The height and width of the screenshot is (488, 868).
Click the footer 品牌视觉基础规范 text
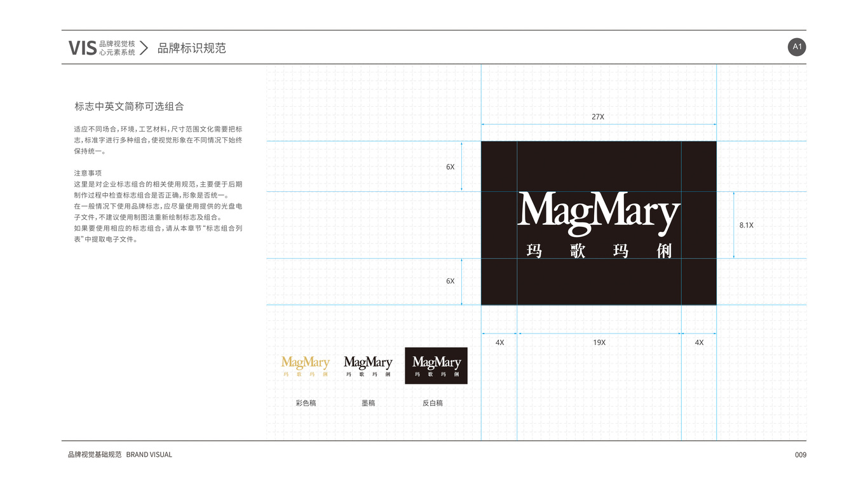pyautogui.click(x=95, y=455)
